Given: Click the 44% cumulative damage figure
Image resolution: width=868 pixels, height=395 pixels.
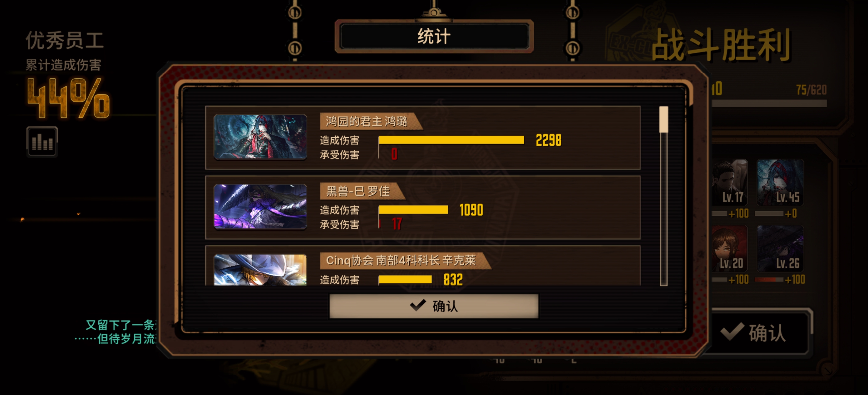Looking at the screenshot, I should 68,98.
